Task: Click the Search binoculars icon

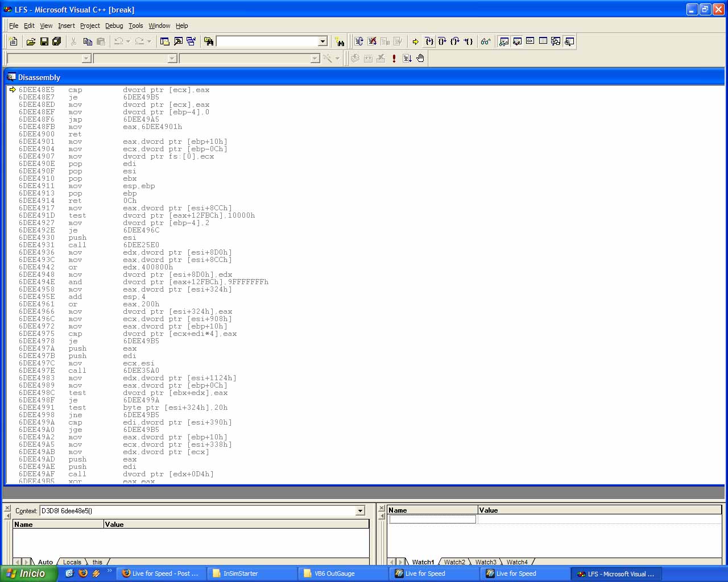Action: (x=340, y=41)
